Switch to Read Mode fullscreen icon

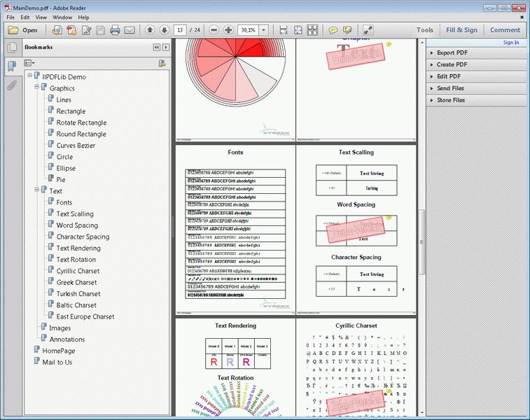pos(368,30)
